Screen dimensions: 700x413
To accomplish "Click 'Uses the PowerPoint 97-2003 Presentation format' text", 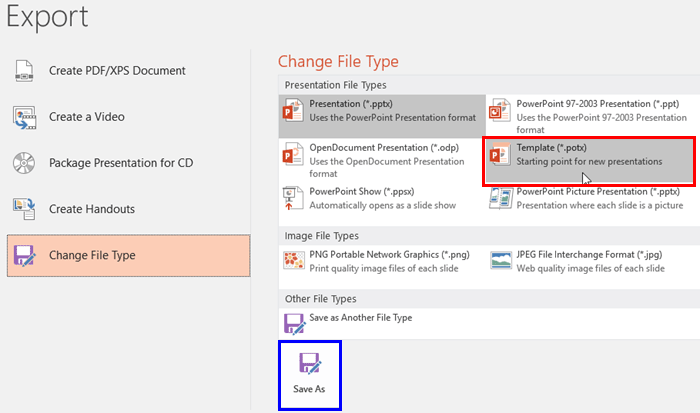I will point(601,124).
